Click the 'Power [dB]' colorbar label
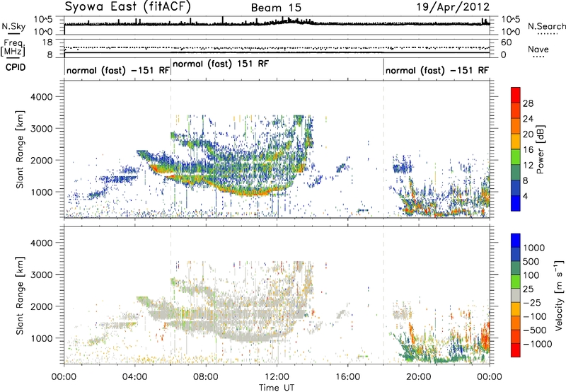Screen dimensions: 566x392 [540, 150]
